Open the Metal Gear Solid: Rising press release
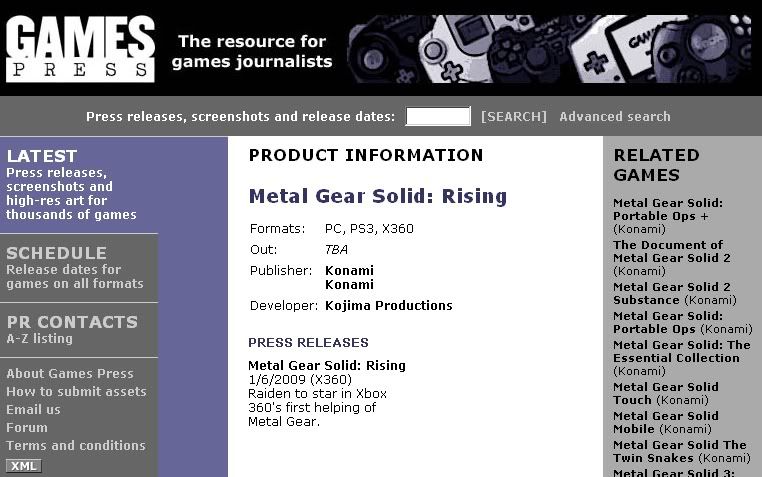762x477 pixels. coord(327,365)
